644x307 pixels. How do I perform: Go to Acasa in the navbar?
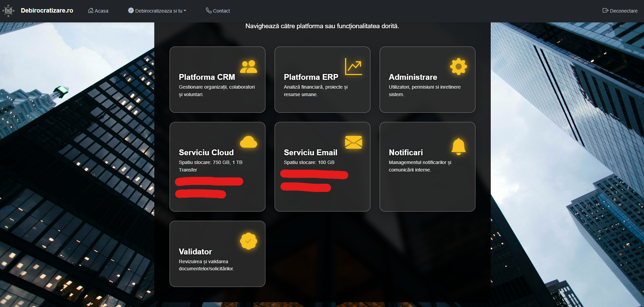[98, 11]
